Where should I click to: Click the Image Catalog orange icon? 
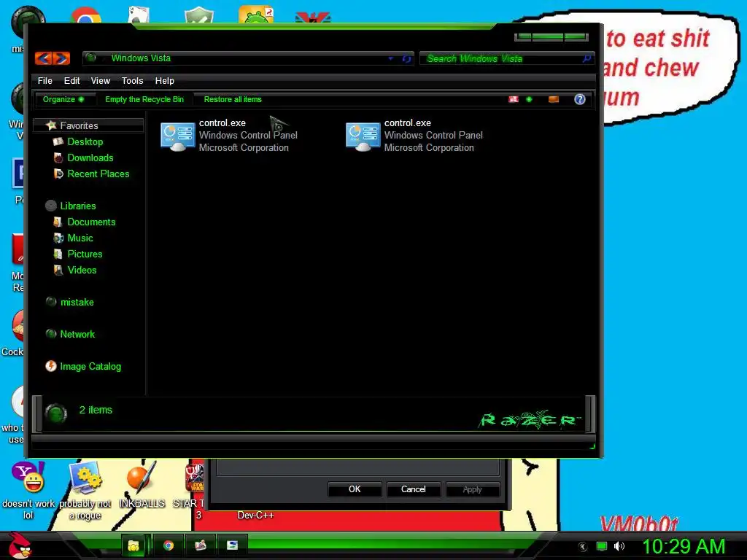pyautogui.click(x=51, y=366)
